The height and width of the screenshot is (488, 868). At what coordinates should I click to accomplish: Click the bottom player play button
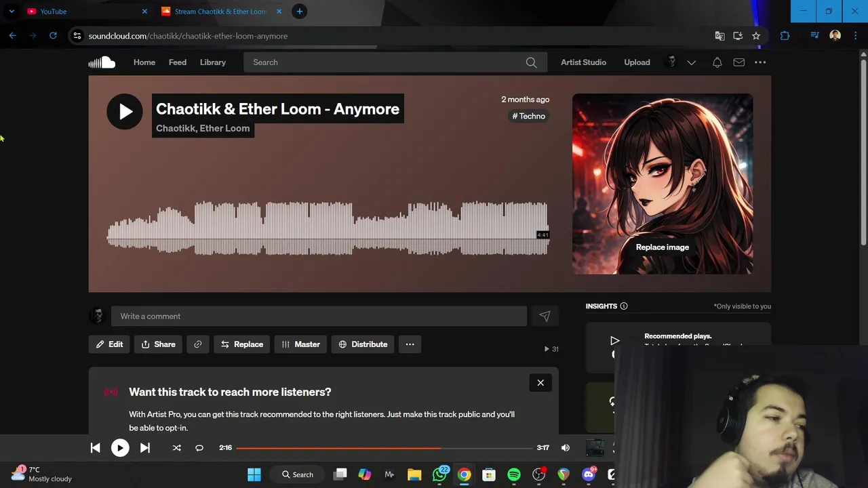point(120,447)
